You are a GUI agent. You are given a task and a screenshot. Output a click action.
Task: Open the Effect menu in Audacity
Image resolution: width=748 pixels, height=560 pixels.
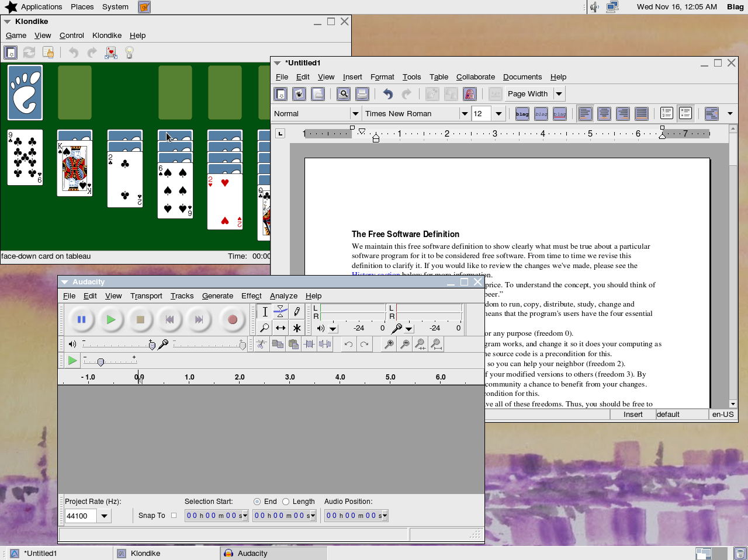coord(251,296)
